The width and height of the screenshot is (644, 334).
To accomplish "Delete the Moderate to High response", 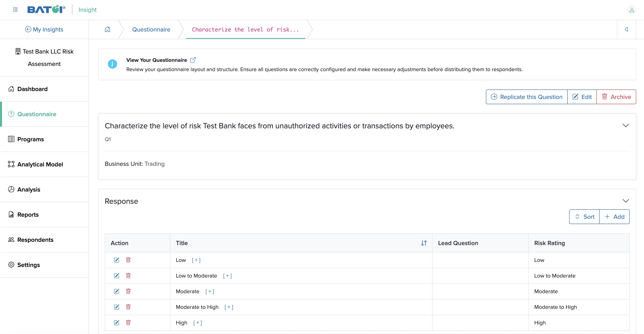I will click(x=128, y=307).
